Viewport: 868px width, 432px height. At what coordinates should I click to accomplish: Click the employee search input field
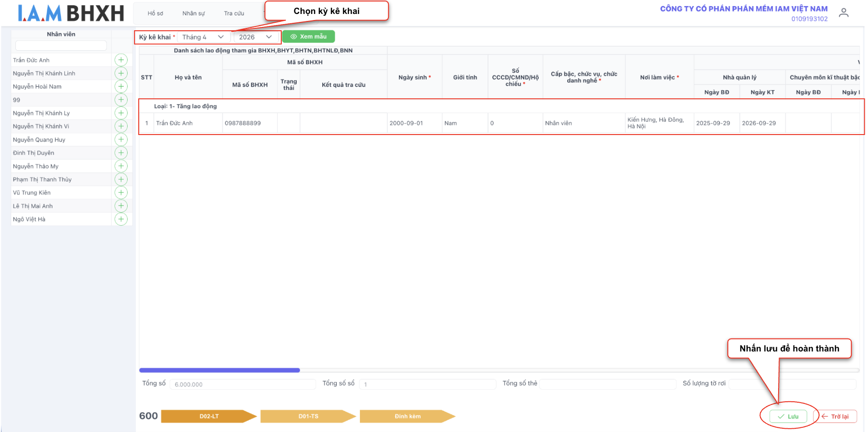coord(61,46)
